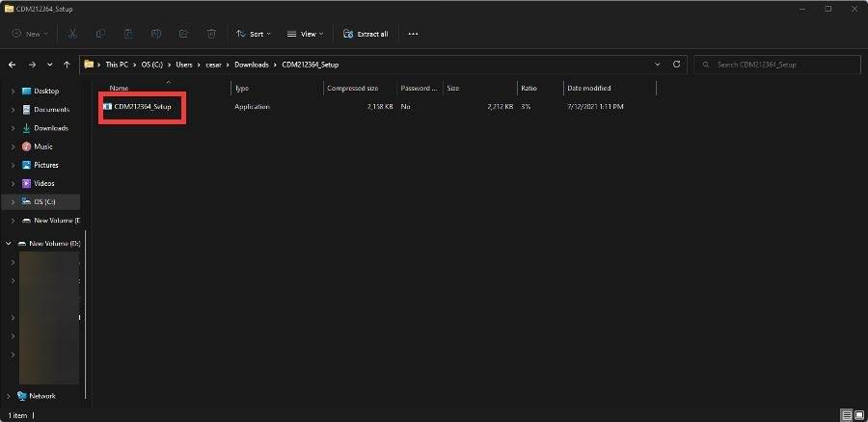The width and height of the screenshot is (868, 422).
Task: Expand the Network tree node
Action: pos(9,396)
